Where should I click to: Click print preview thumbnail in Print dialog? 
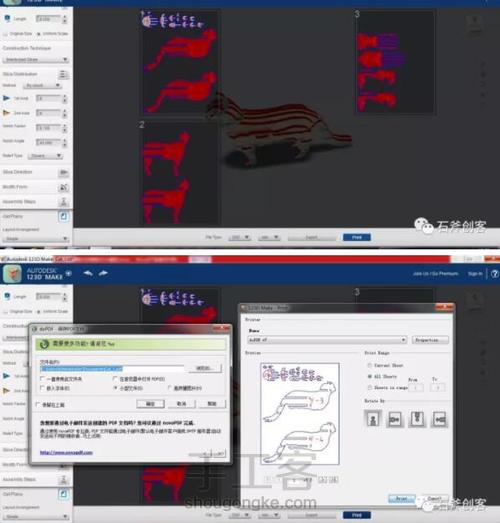coord(300,414)
